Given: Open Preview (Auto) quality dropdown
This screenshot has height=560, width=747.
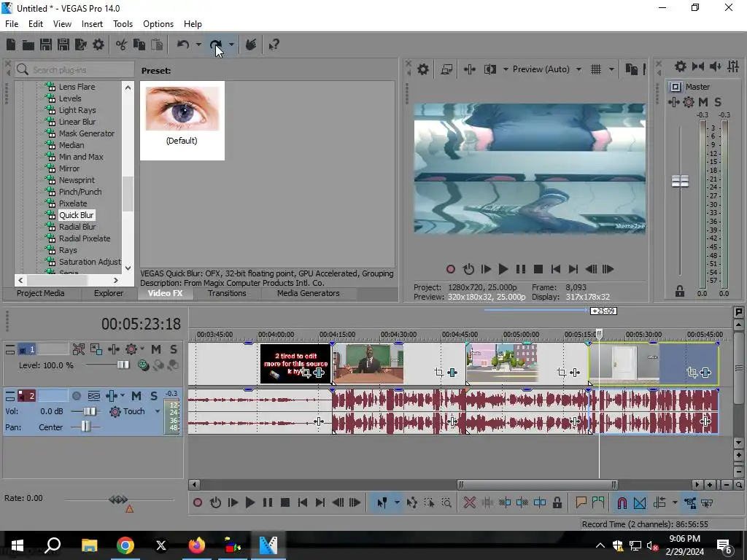Looking at the screenshot, I should click(x=547, y=69).
